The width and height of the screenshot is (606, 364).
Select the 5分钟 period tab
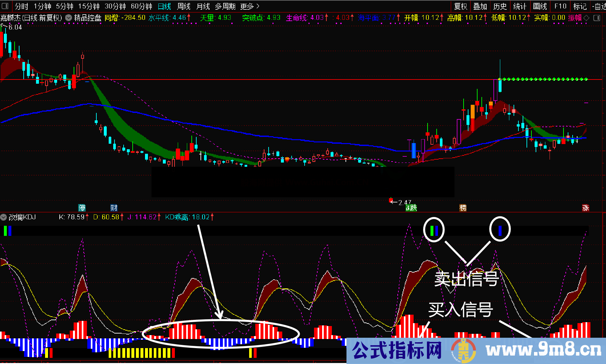point(65,6)
